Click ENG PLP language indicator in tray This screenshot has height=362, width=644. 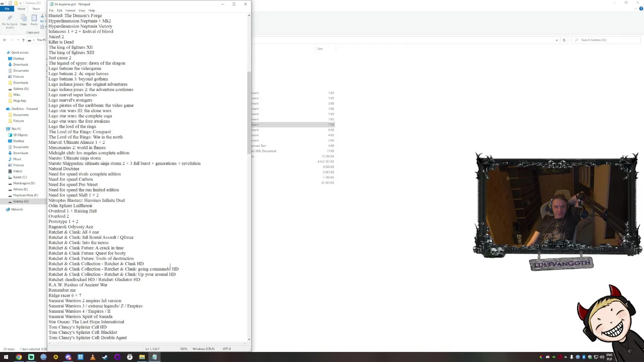[x=609, y=357]
